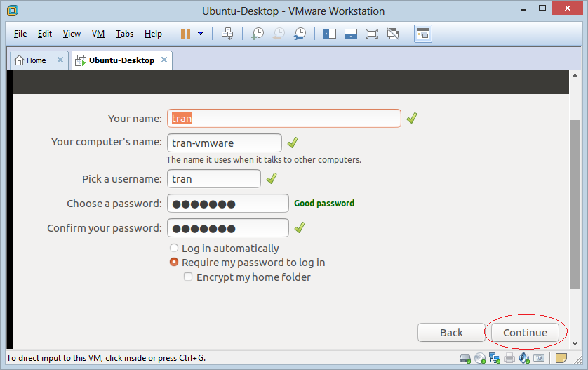Click the network adapter status icon

pos(495,358)
